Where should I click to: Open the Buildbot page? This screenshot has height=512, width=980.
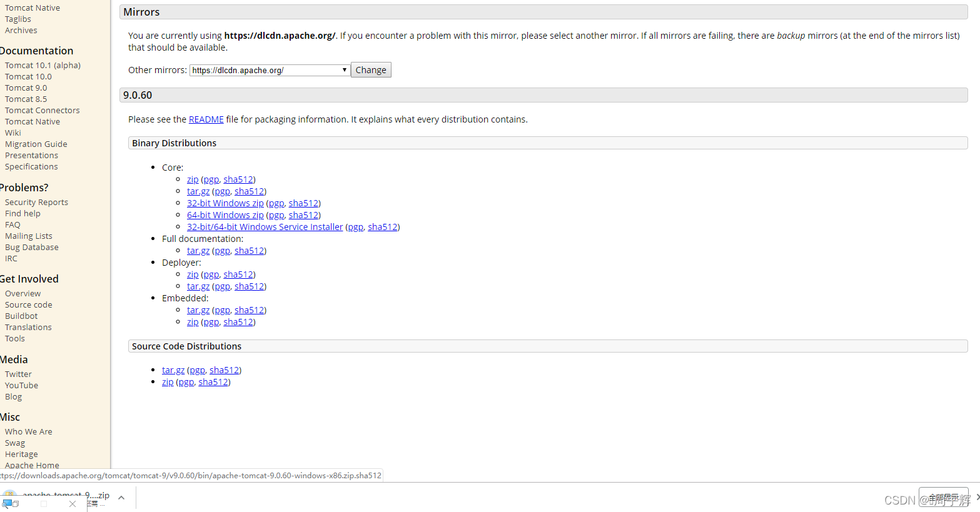21,316
